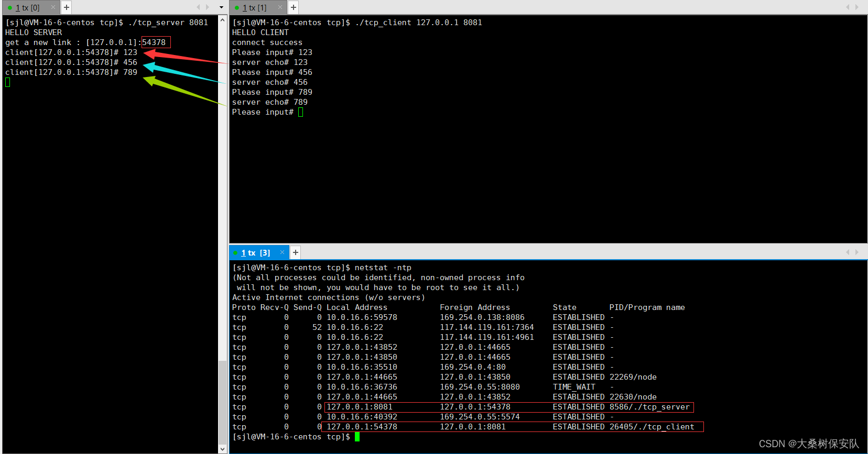
Task: Click the netstat pane shell prompt cursor
Action: point(357,437)
